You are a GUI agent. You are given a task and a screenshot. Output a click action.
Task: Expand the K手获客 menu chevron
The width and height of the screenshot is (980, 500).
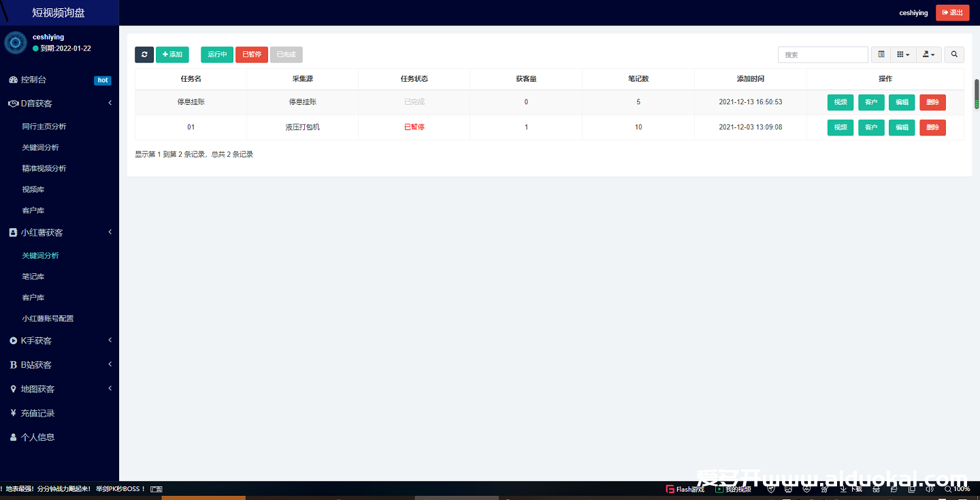pyautogui.click(x=110, y=340)
